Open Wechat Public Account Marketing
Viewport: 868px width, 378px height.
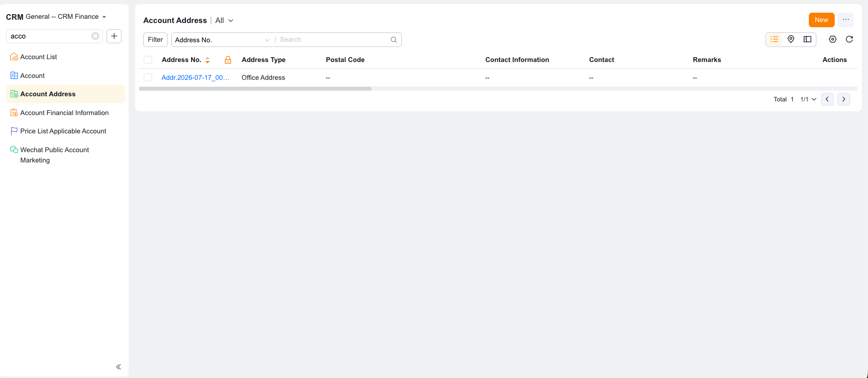tap(54, 155)
